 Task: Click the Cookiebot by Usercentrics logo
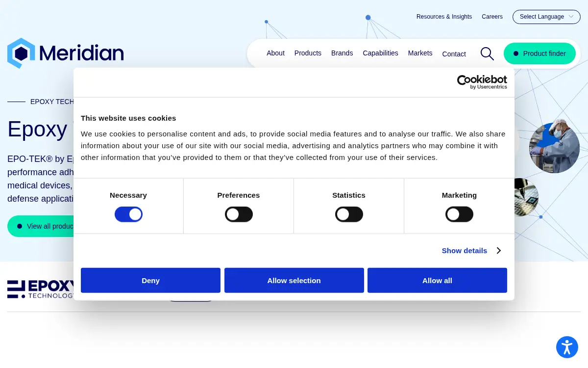pos(482,82)
